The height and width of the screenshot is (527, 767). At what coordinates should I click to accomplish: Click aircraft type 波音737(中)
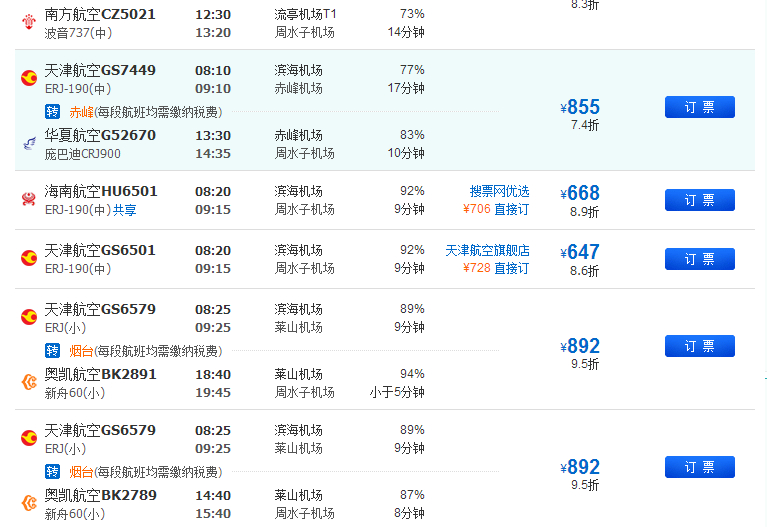(x=78, y=33)
